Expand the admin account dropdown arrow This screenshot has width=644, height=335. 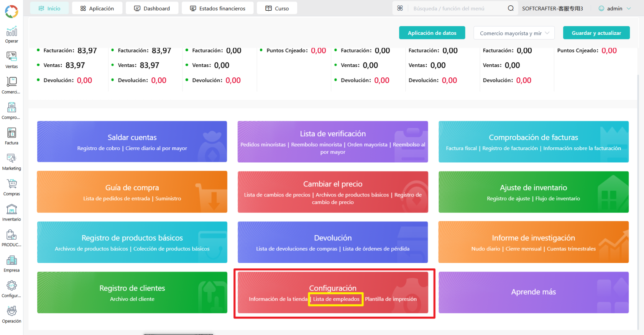(x=629, y=8)
